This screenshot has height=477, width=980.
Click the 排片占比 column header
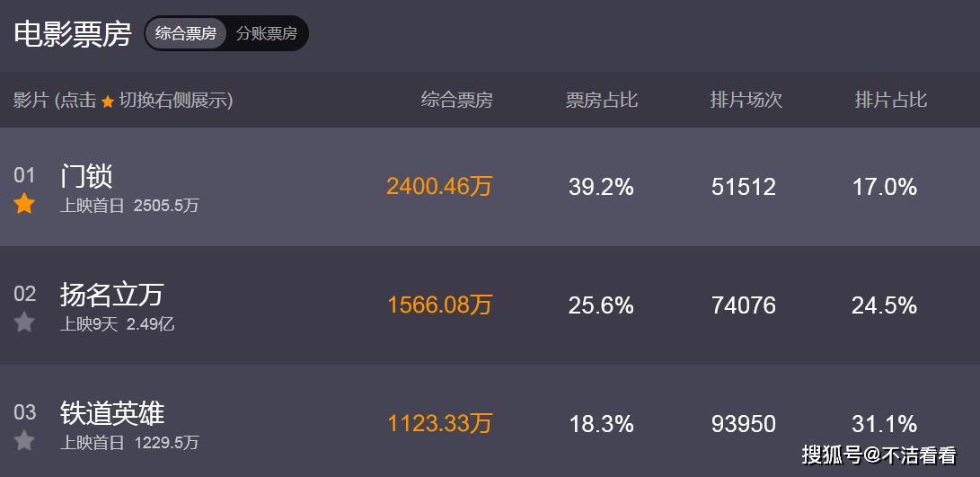click(x=890, y=100)
